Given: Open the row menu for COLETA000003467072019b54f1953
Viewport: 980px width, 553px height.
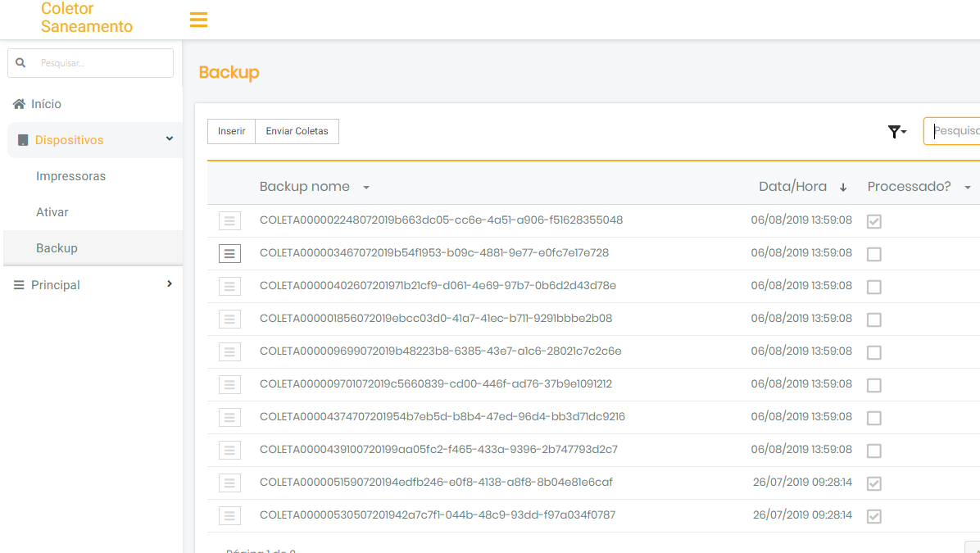Looking at the screenshot, I should pos(229,253).
